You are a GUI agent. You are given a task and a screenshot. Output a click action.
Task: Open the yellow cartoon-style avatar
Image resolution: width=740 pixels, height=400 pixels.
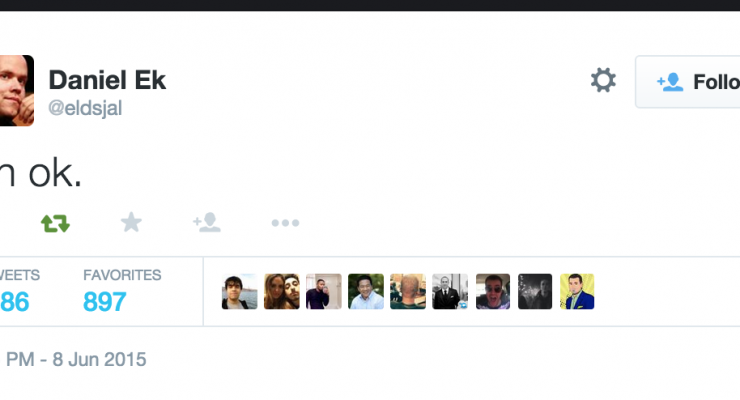tap(577, 292)
